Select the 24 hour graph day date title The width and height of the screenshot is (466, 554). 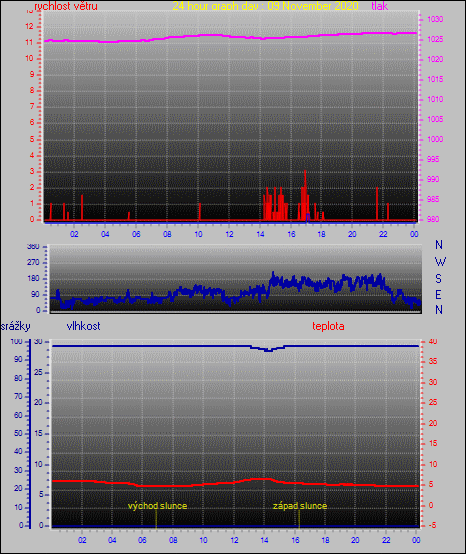(265, 6)
